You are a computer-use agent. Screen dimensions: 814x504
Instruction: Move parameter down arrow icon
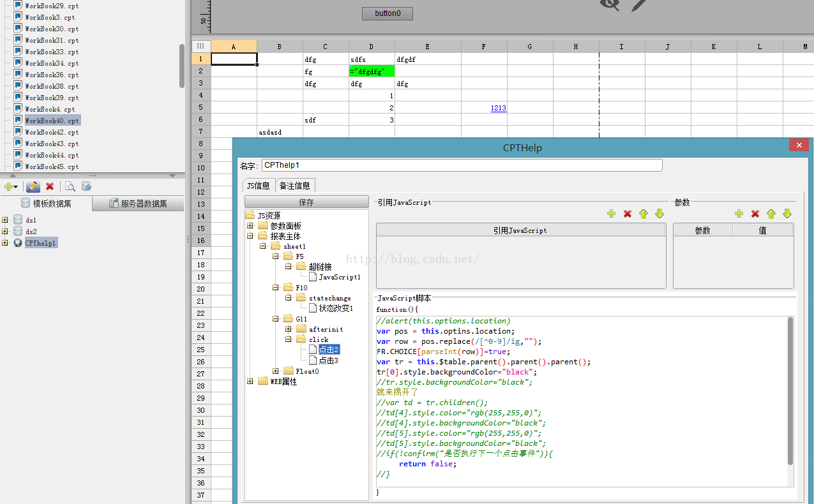click(x=787, y=214)
